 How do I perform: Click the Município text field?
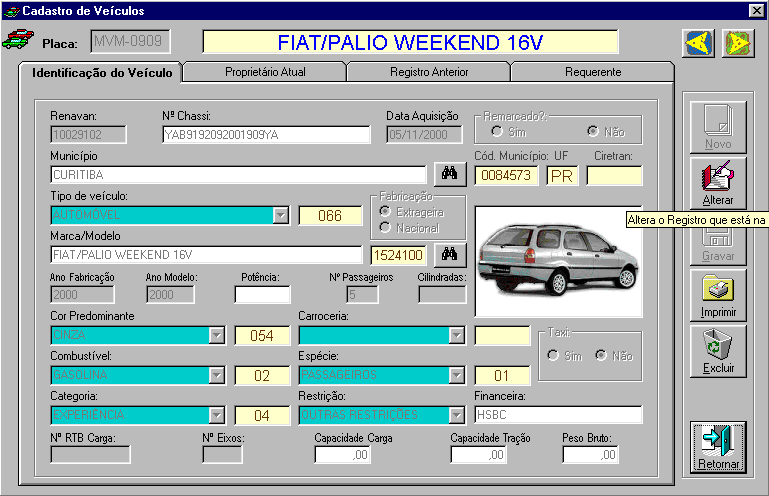pos(238,175)
